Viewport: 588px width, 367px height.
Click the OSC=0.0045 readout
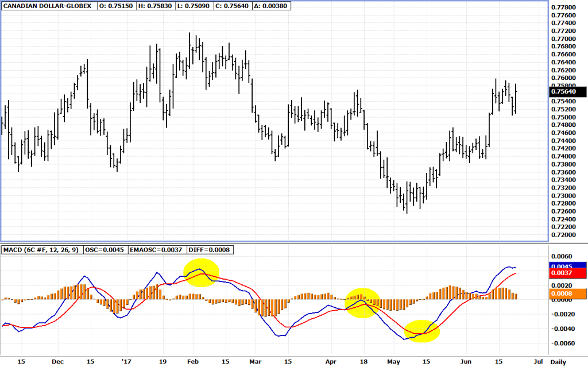[x=105, y=250]
